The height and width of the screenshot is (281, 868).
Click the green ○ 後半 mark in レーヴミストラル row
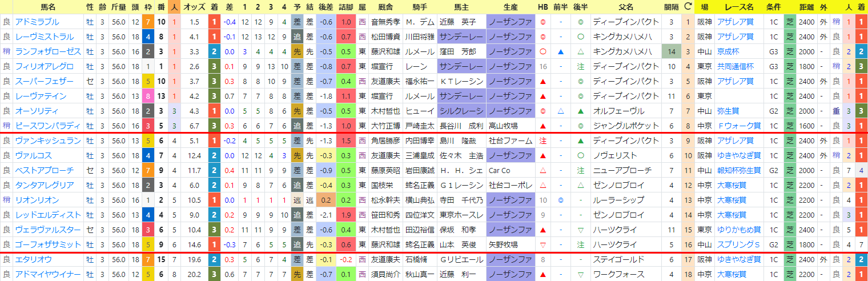click(x=580, y=37)
